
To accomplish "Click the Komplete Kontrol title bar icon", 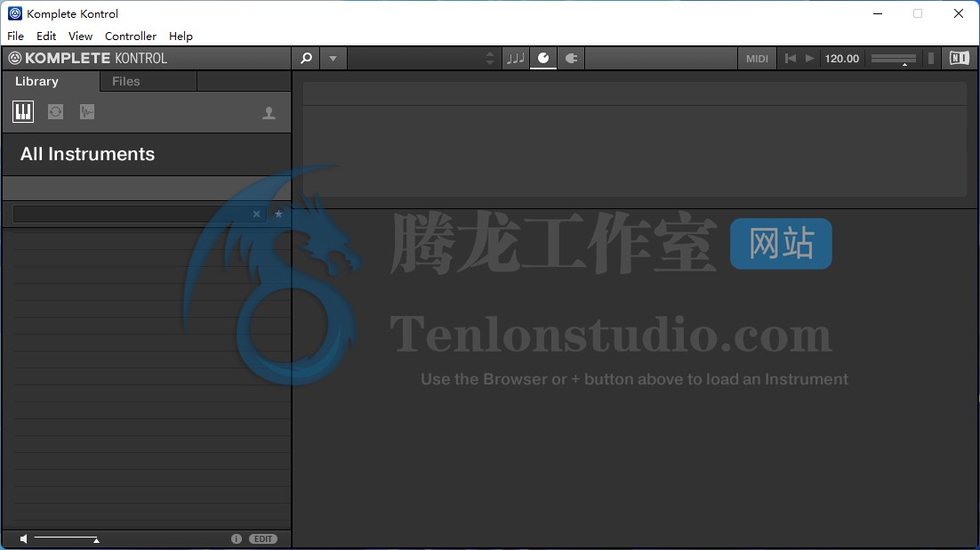I will click(15, 13).
